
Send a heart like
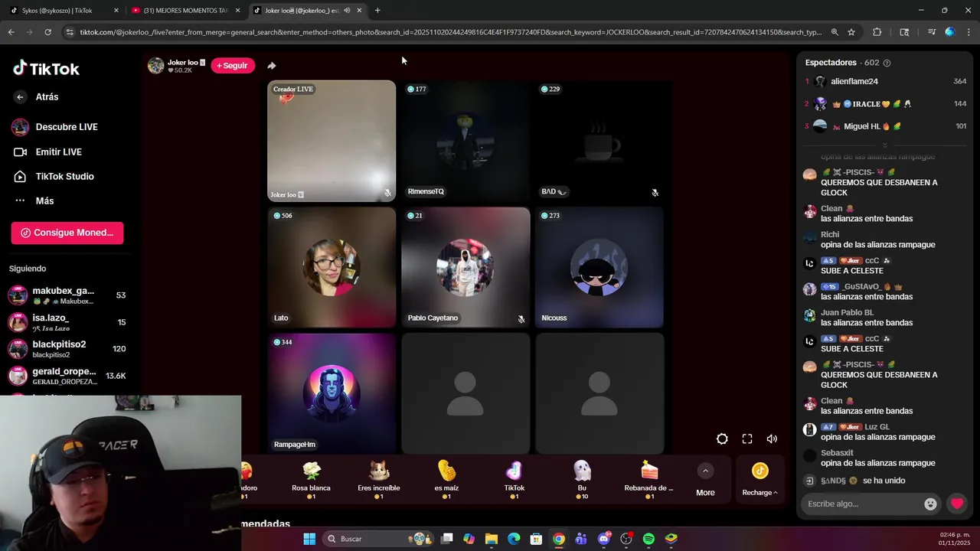tap(957, 504)
